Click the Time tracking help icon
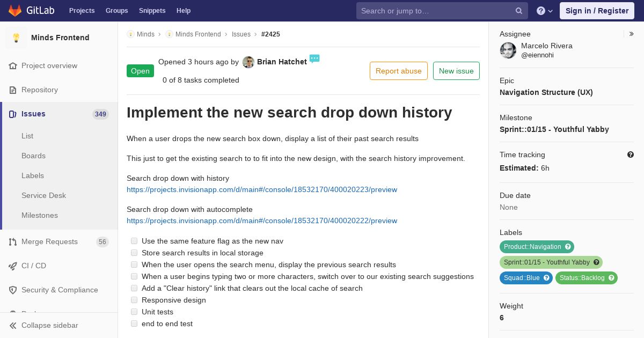This screenshot has height=338, width=644. (631, 155)
